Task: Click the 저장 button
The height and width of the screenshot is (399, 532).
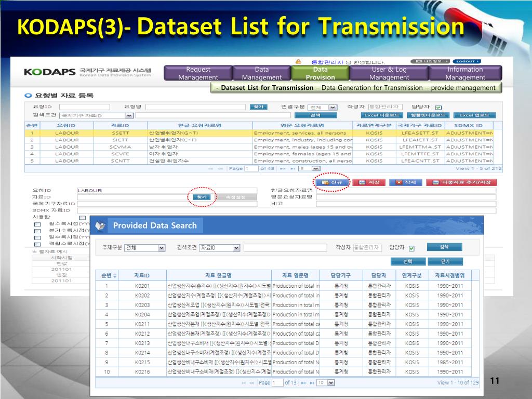Action: point(369,182)
